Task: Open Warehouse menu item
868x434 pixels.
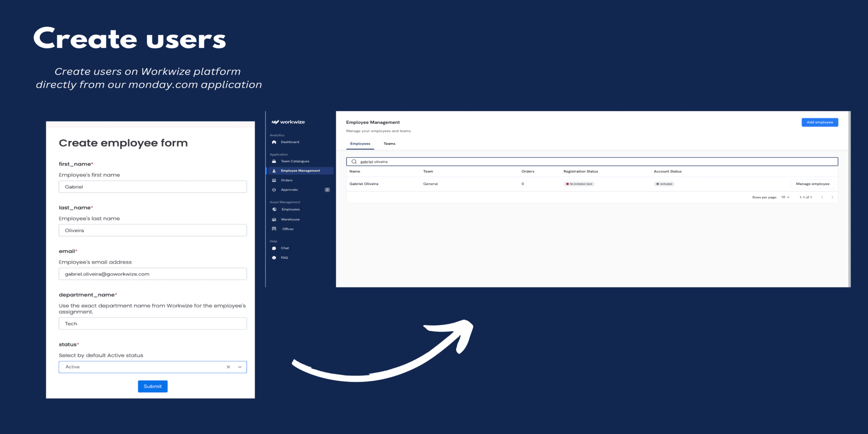Action: pyautogui.click(x=290, y=219)
